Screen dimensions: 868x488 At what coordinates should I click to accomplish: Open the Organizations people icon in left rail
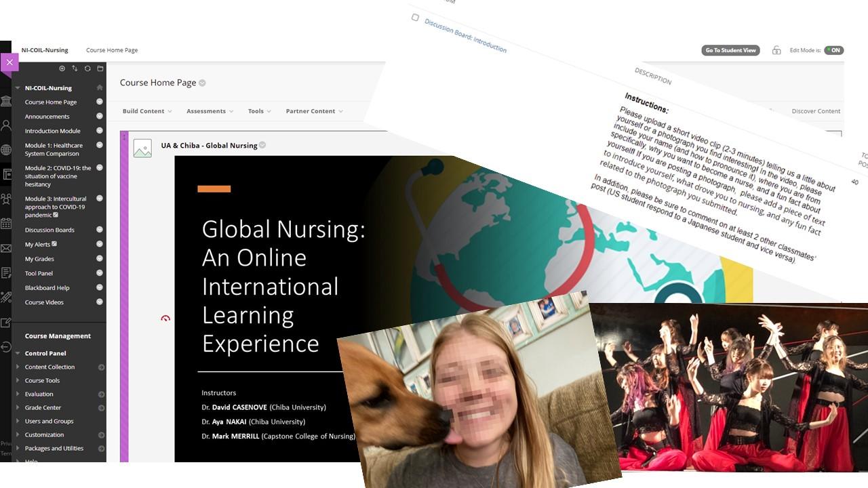6,199
